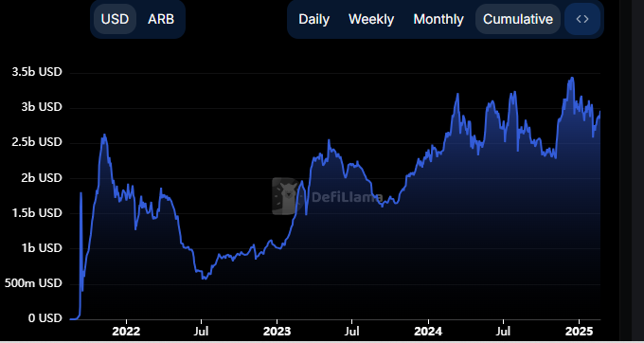Image resolution: width=644 pixels, height=343 pixels.
Task: Switch denomination to ARB
Action: (x=161, y=19)
